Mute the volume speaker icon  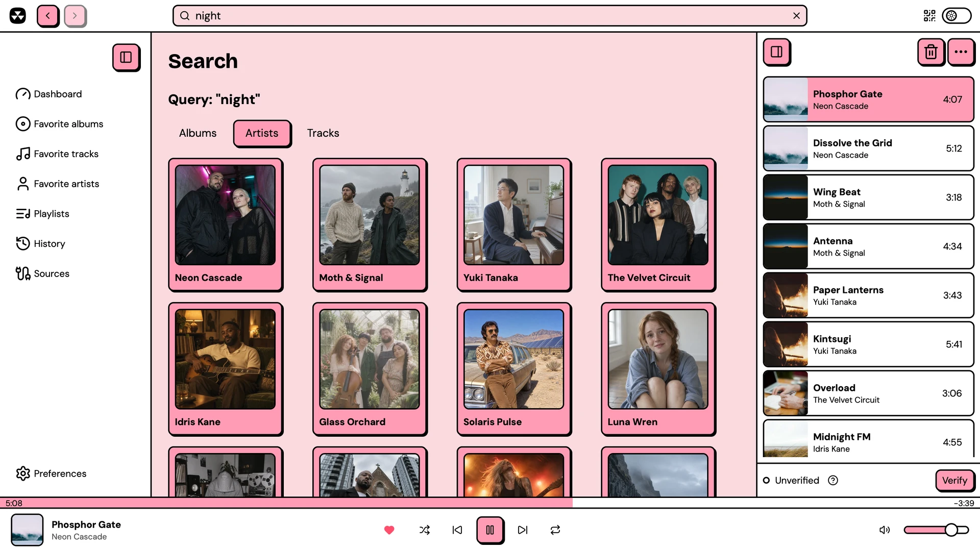tap(885, 530)
